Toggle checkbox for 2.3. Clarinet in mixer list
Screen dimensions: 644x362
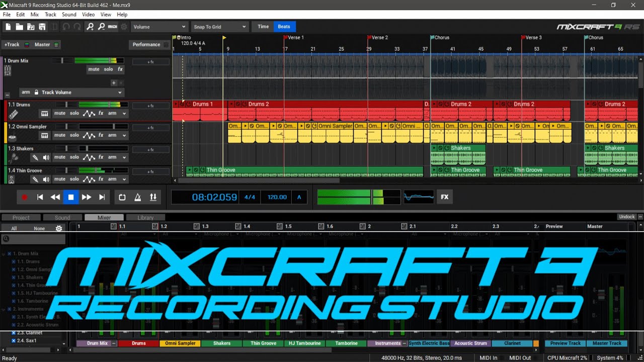(x=14, y=333)
